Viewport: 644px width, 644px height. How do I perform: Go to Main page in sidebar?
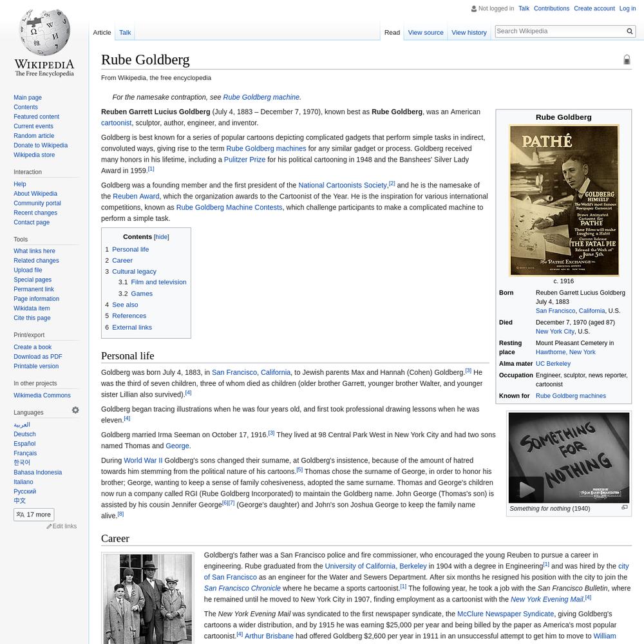point(28,98)
